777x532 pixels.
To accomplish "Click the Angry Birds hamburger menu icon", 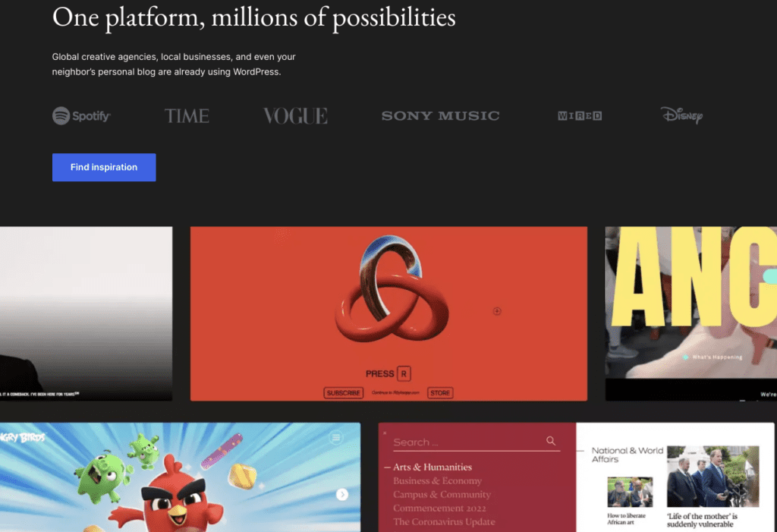I will (x=336, y=437).
